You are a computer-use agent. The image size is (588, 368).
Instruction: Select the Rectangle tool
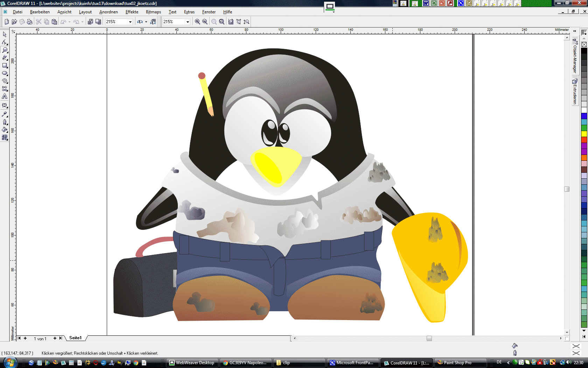[x=5, y=65]
